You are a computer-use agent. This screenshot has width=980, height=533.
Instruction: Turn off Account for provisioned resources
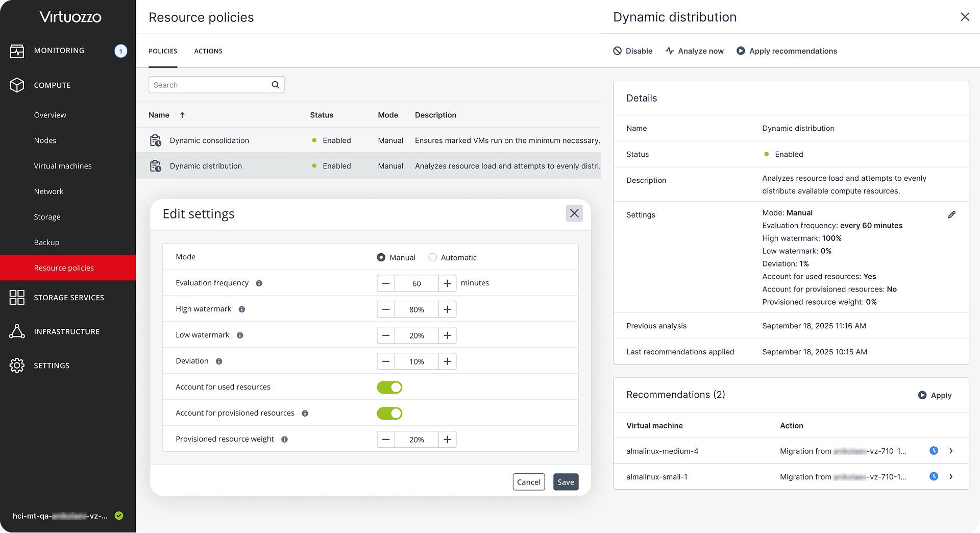[389, 413]
